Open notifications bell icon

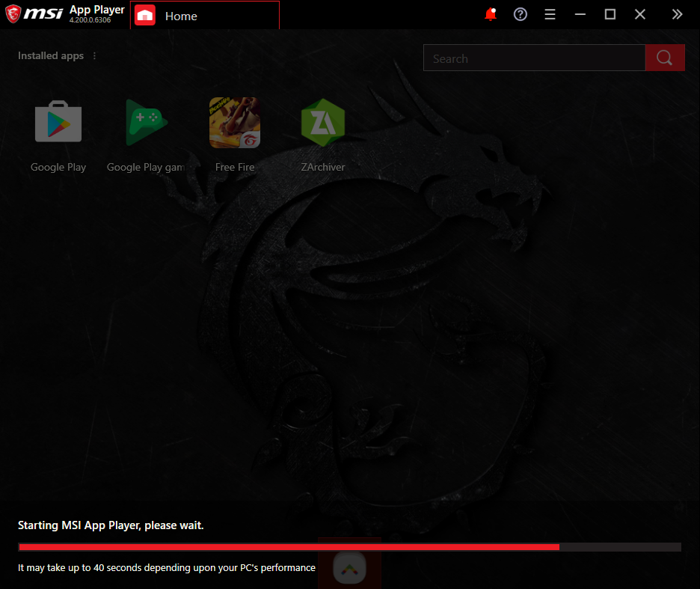point(491,14)
